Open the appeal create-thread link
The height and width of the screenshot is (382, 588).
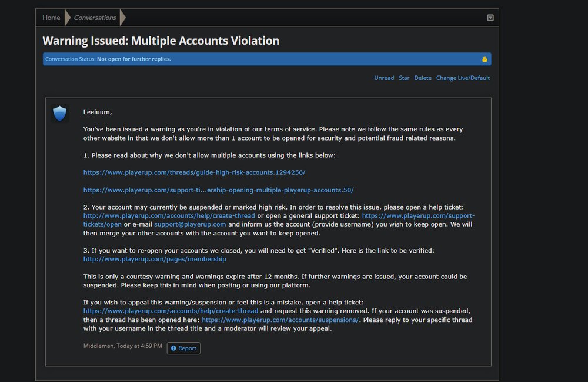171,311
